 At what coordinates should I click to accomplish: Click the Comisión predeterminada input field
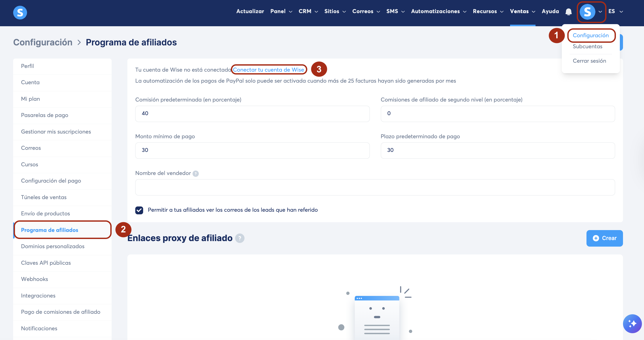[x=252, y=114]
